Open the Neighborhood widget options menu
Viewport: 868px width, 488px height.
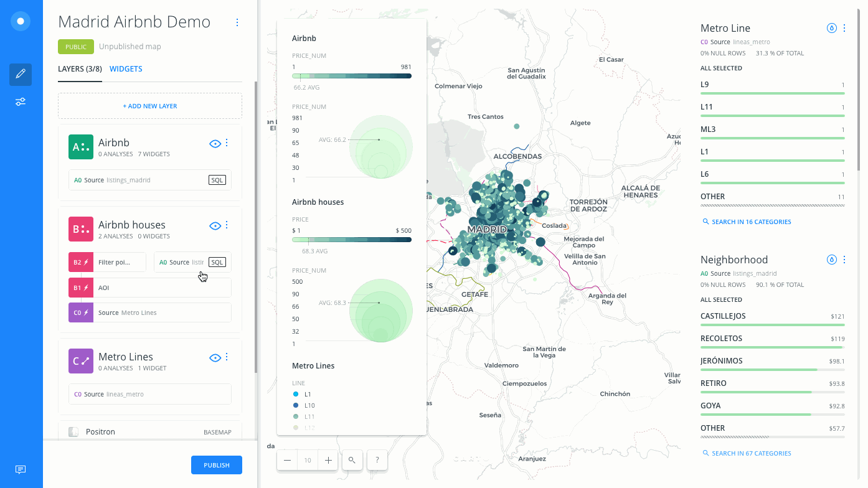tap(844, 259)
